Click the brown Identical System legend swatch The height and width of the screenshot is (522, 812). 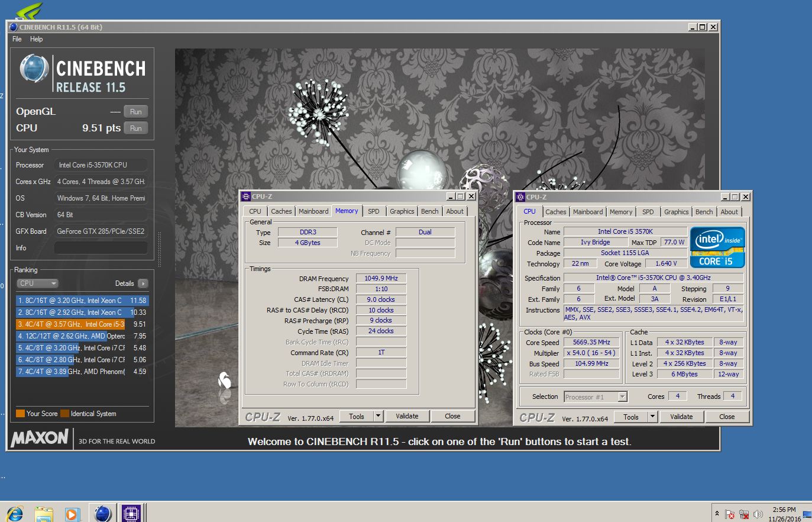point(65,414)
